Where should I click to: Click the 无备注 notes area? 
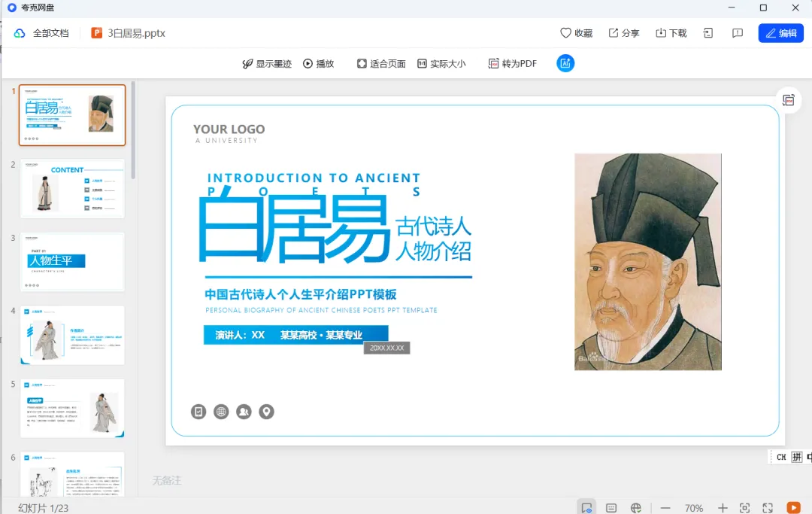(x=167, y=481)
